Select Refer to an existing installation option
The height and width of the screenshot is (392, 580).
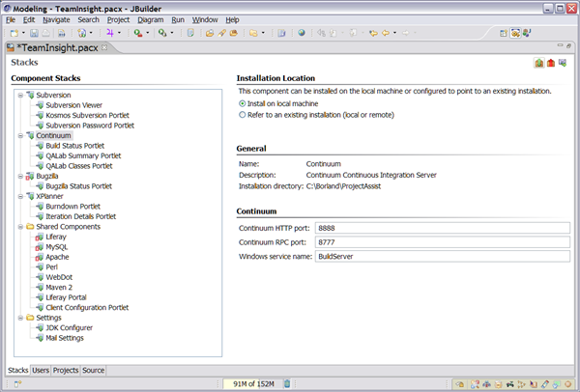pyautogui.click(x=242, y=114)
